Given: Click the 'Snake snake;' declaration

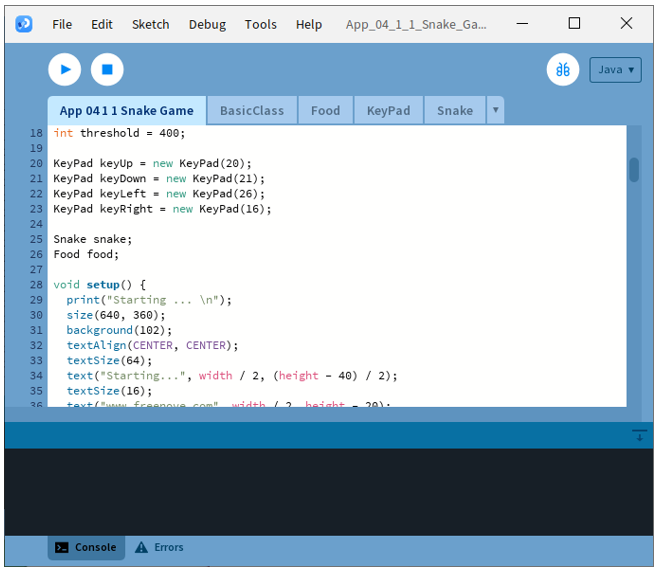Looking at the screenshot, I should pyautogui.click(x=93, y=239).
